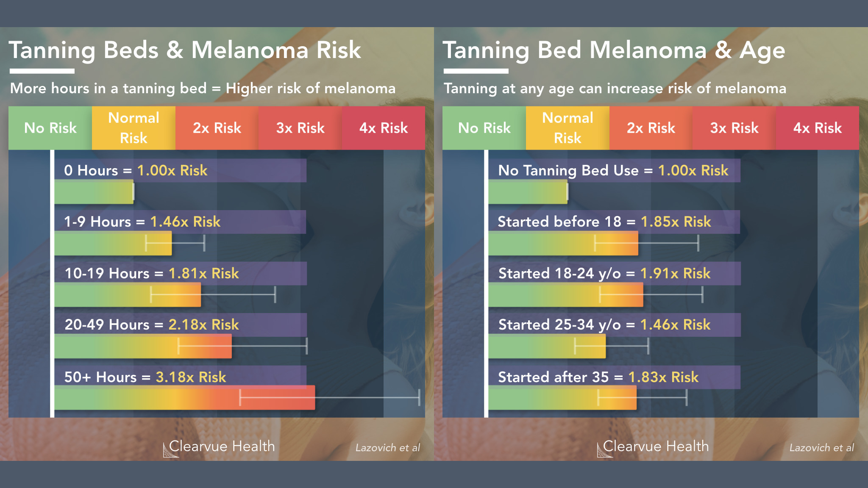868x488 pixels.
Task: Click the 3x Risk legend box on right chart
Action: pos(734,128)
